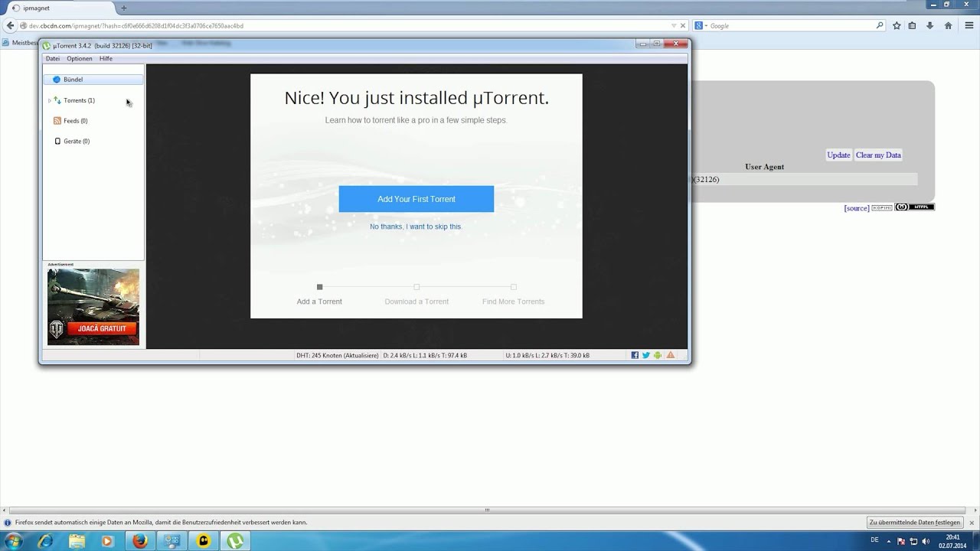Open the Firefox downloads arrow icon
The image size is (980, 551).
pyautogui.click(x=929, y=26)
